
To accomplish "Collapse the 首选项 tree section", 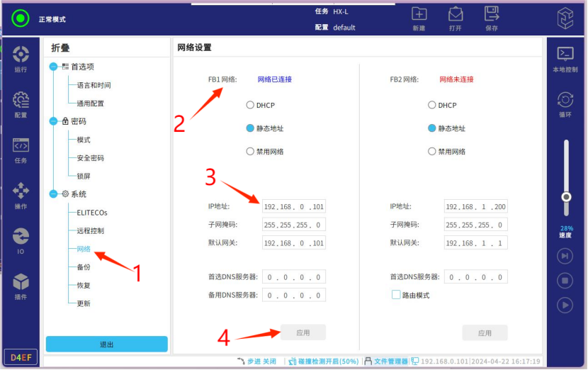I will click(x=54, y=67).
